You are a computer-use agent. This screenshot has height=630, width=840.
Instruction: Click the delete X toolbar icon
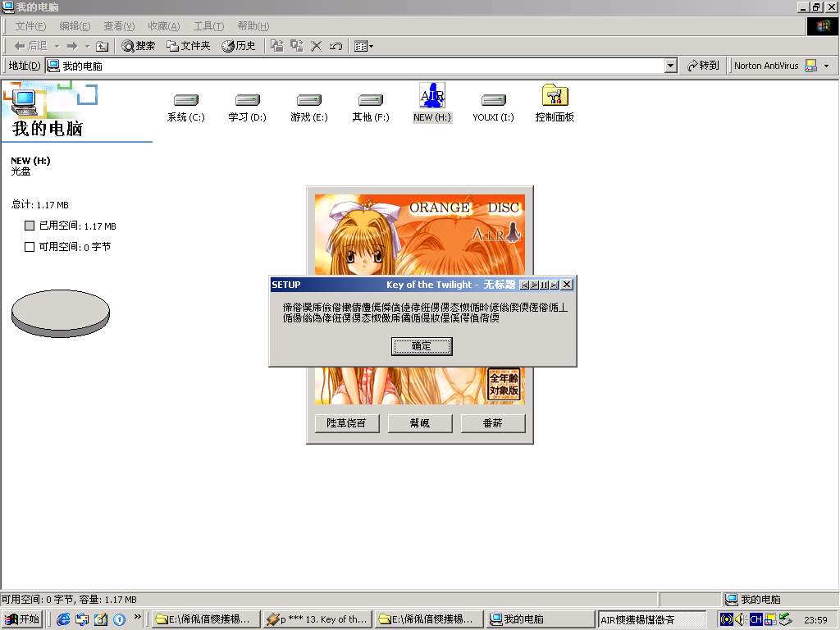click(x=316, y=46)
